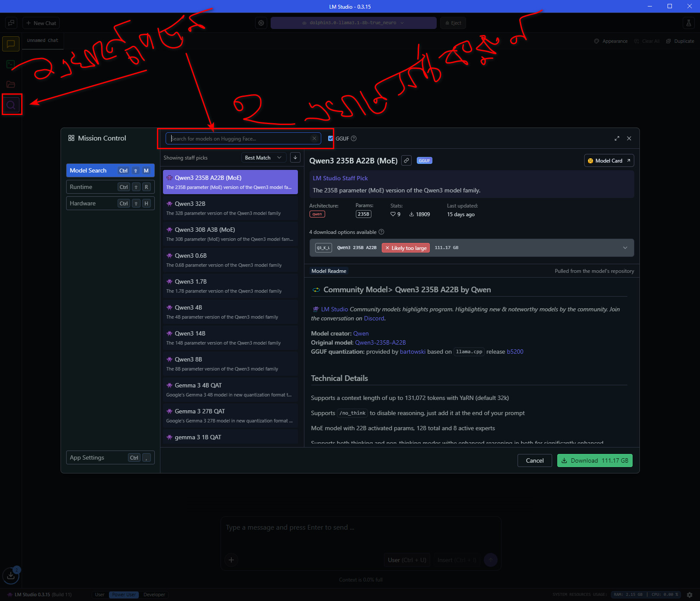700x601 pixels.
Task: Open the Developer terminal icon in sidebar
Action: click(11, 64)
